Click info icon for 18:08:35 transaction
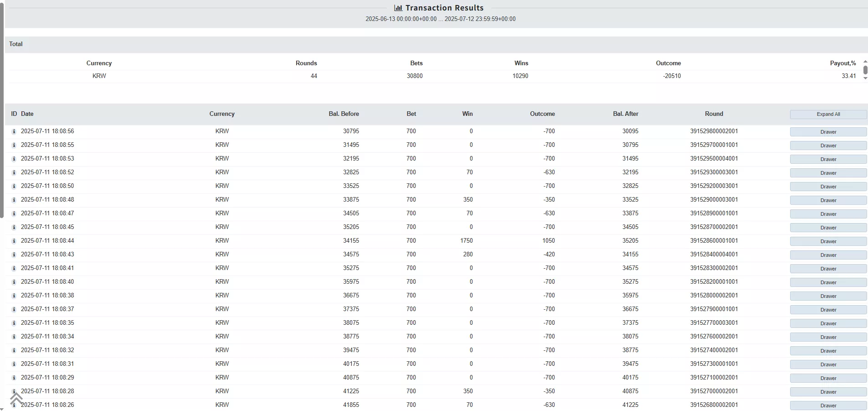This screenshot has height=411, width=868. [x=14, y=323]
